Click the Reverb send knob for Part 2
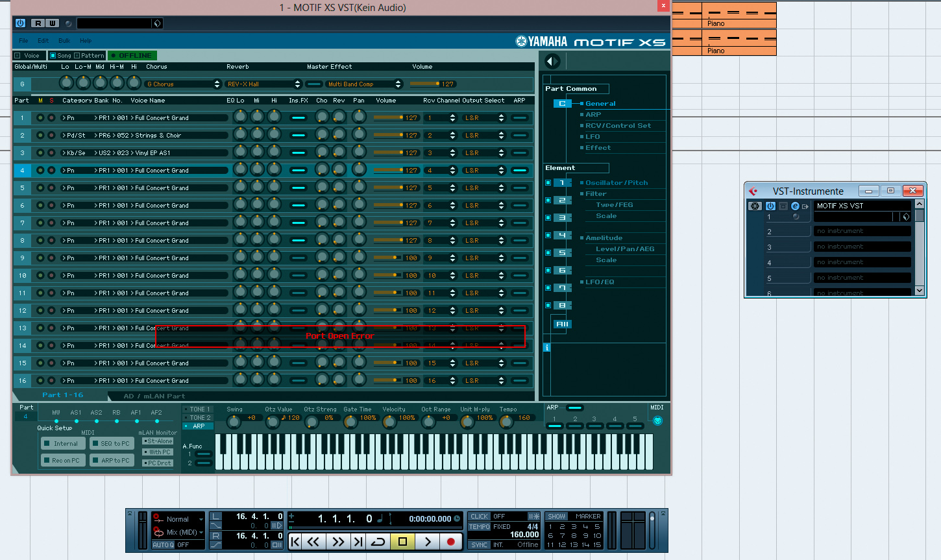This screenshot has height=560, width=941. click(339, 135)
